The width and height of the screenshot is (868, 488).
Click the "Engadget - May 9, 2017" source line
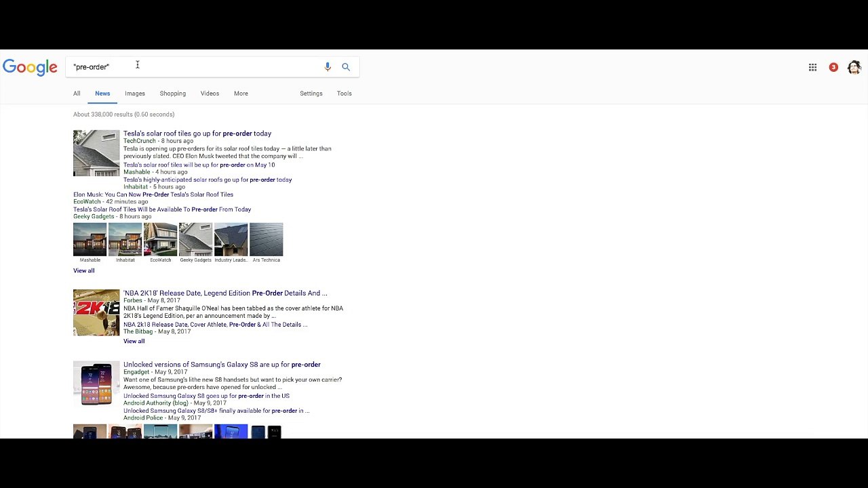pyautogui.click(x=155, y=372)
